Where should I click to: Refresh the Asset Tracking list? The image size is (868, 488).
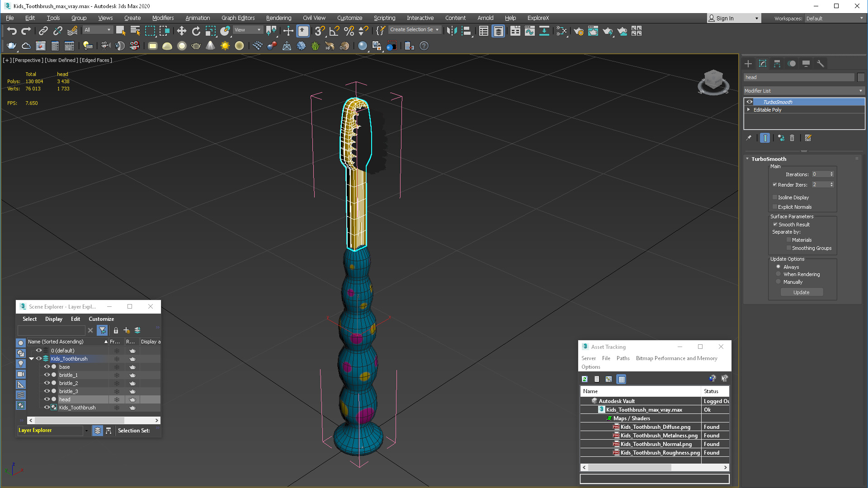[x=585, y=379]
